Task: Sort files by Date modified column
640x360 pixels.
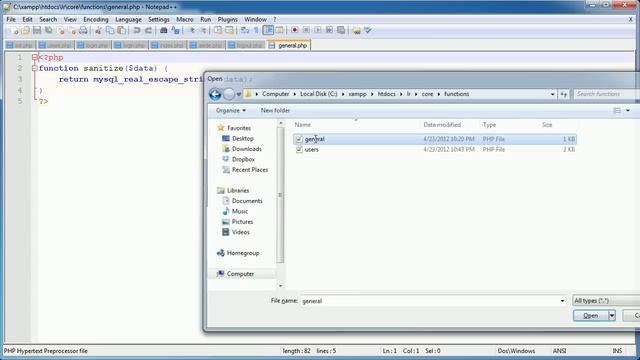Action: (x=442, y=125)
